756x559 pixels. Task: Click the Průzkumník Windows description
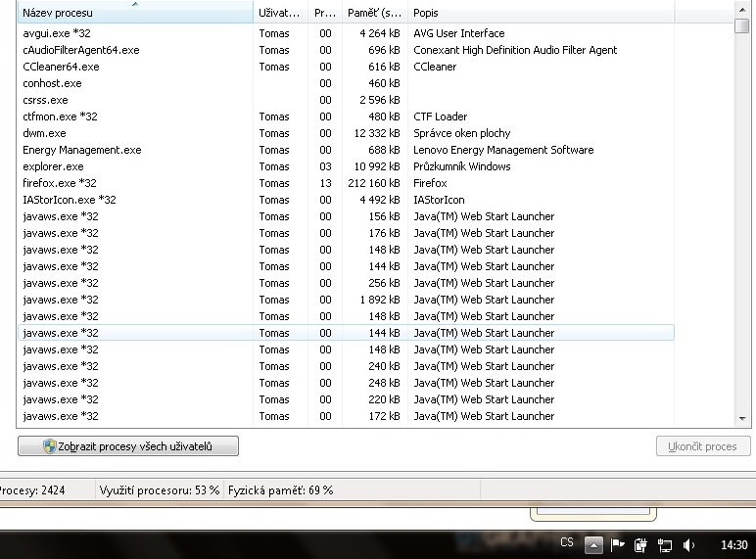(x=462, y=166)
